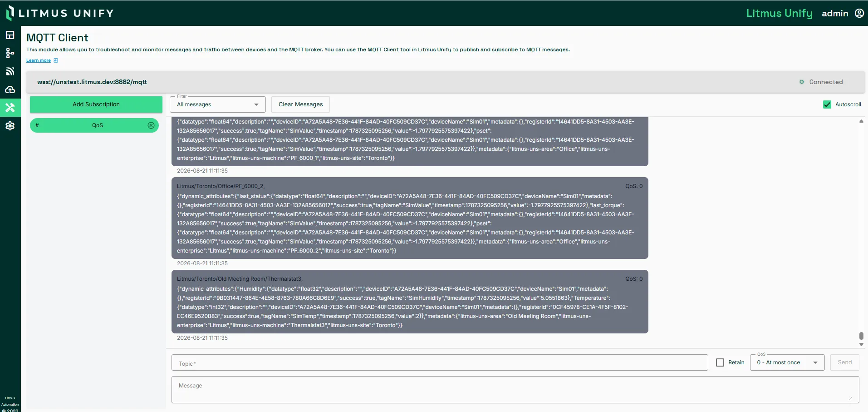The image size is (868, 412).
Task: Click the message list scroll down arrow
Action: click(861, 345)
